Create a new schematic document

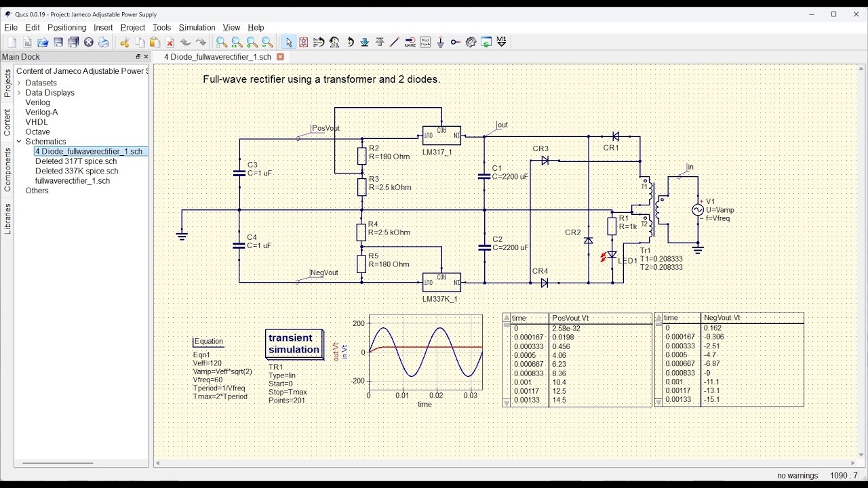[12, 42]
